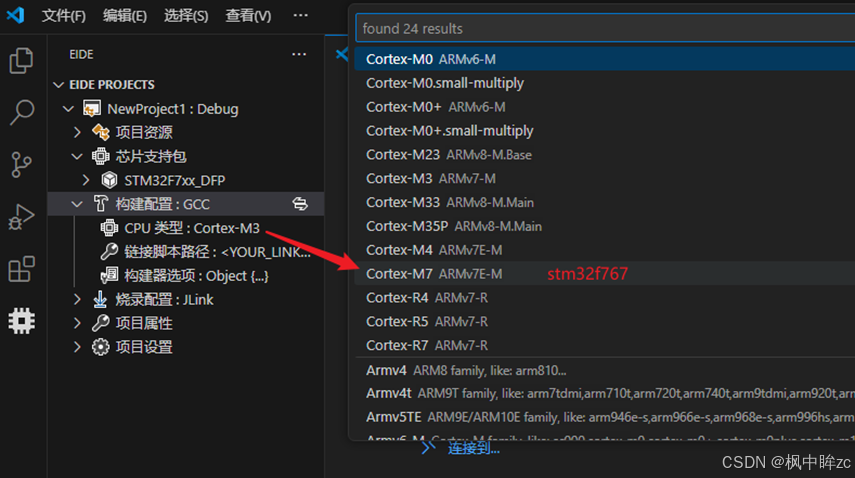Expand the 项目属性 node

tap(77, 323)
